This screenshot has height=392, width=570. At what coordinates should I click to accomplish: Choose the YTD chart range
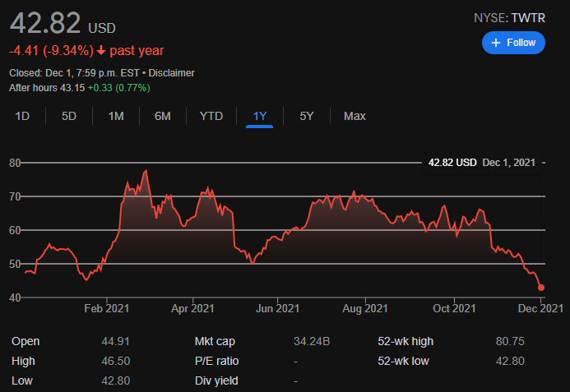(x=211, y=116)
